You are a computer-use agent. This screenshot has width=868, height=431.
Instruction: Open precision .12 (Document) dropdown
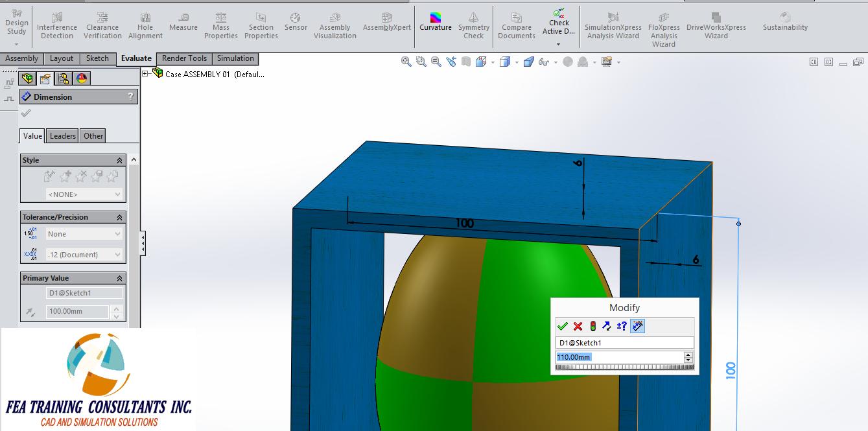click(84, 255)
